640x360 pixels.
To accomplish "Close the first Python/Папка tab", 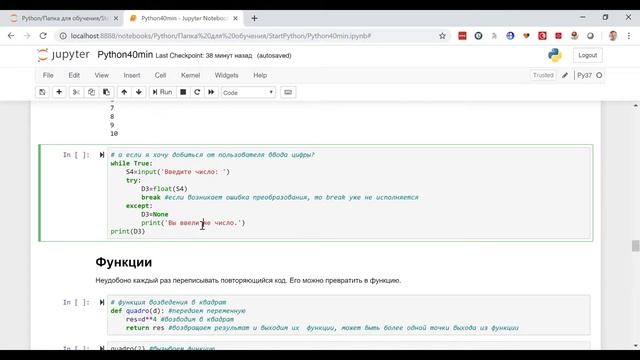I will (x=116, y=18).
